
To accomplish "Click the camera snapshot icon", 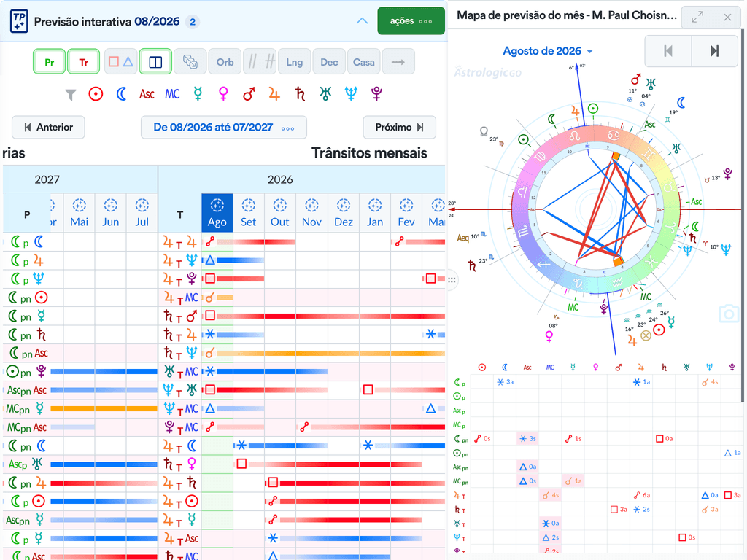I will click(x=728, y=314).
